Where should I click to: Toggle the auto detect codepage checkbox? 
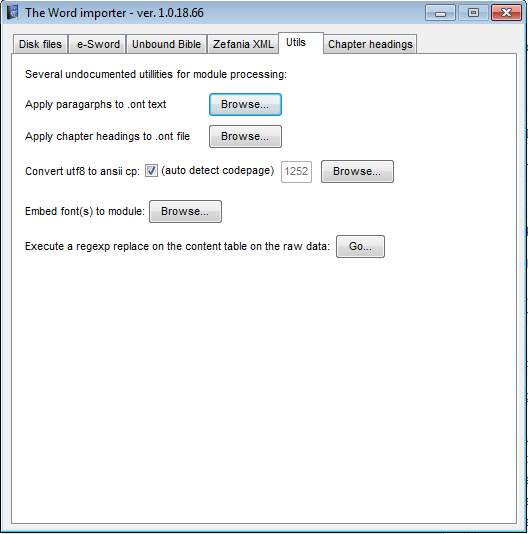151,170
